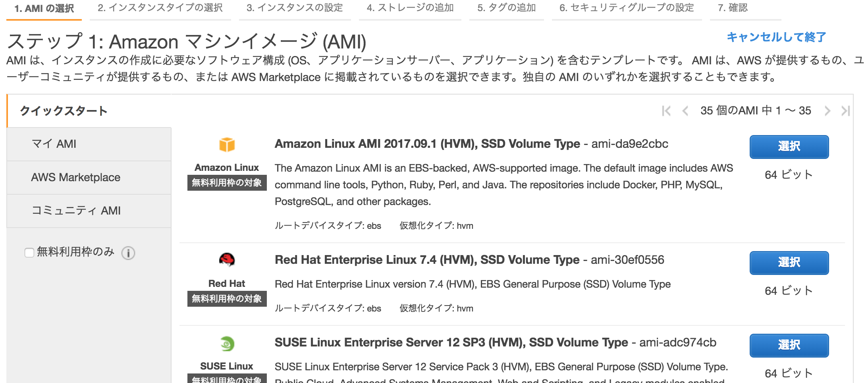Click the SUSE Linux chameleon icon

[227, 344]
